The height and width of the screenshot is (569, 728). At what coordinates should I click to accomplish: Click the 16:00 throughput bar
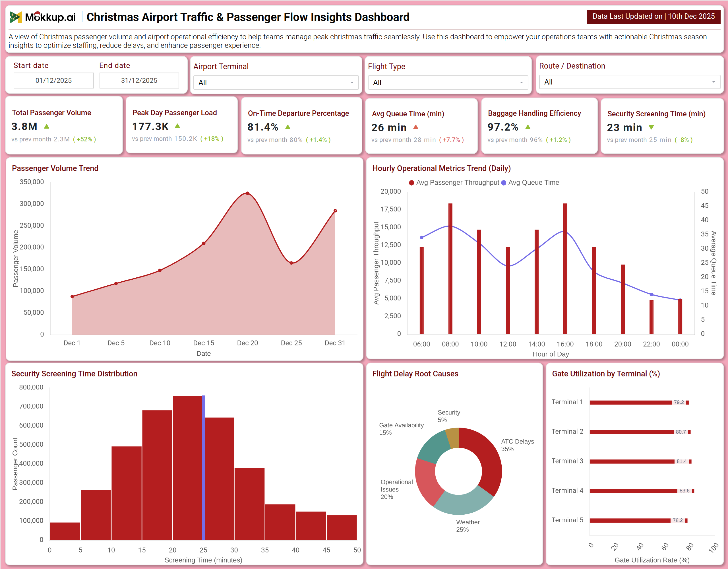565,269
